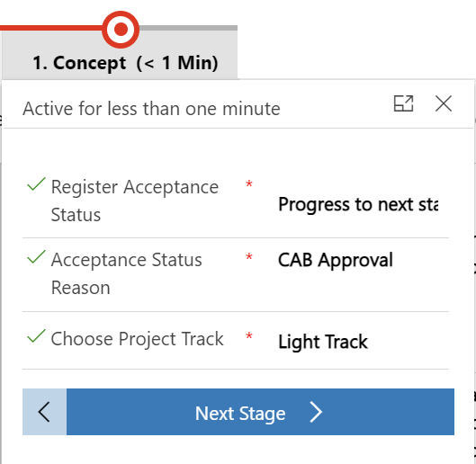Click the Choose Project Track label
Viewport: 476px width, 464px height.
click(137, 339)
